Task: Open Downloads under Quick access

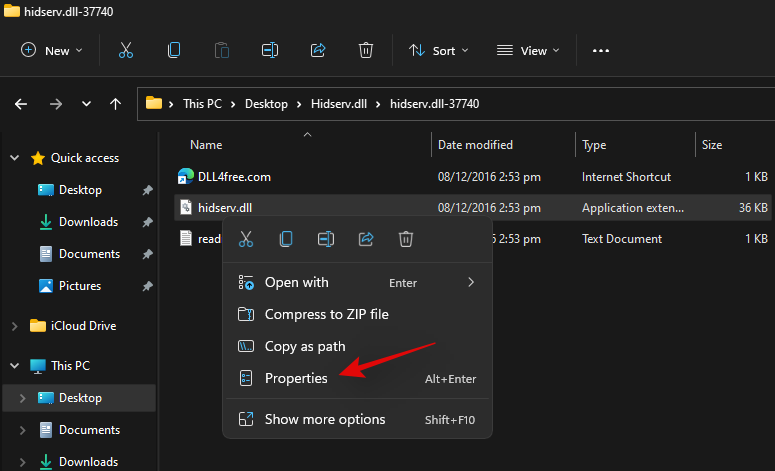Action: tap(88, 222)
